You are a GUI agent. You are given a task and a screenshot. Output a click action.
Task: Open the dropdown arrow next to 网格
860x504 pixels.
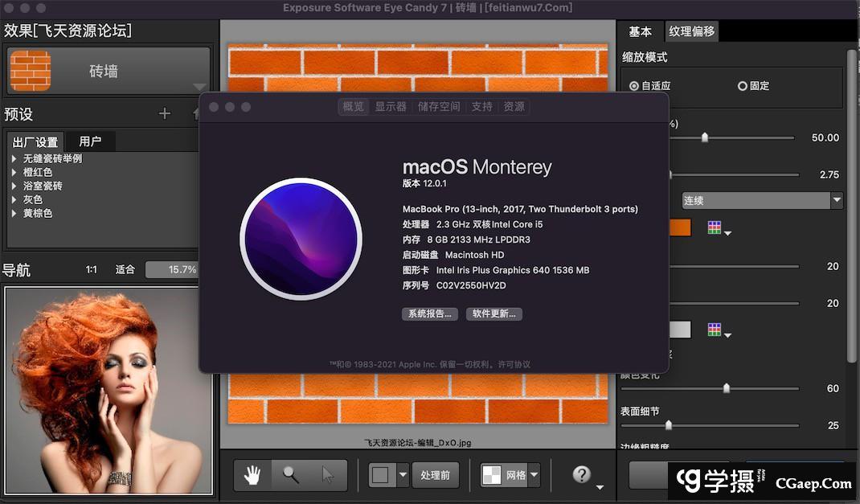click(534, 475)
